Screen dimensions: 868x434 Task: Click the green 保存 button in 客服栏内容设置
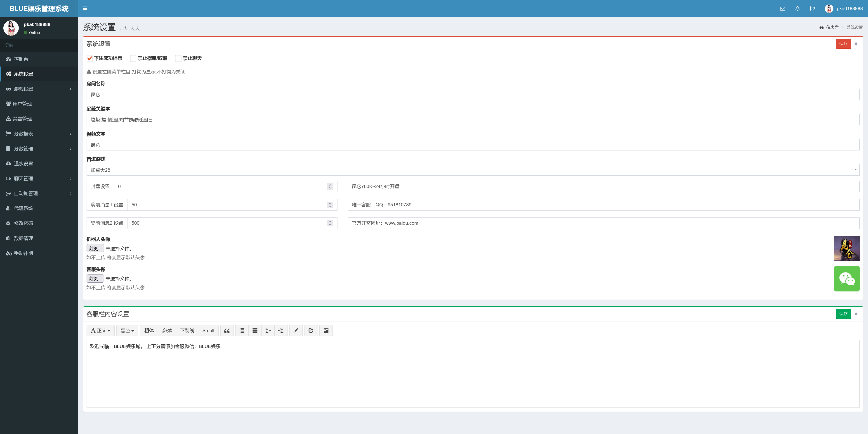tap(843, 314)
